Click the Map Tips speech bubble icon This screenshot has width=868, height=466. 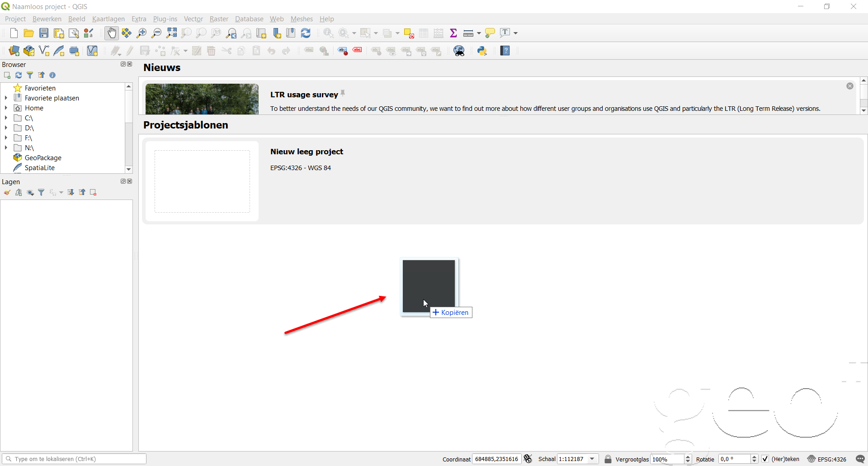point(490,33)
